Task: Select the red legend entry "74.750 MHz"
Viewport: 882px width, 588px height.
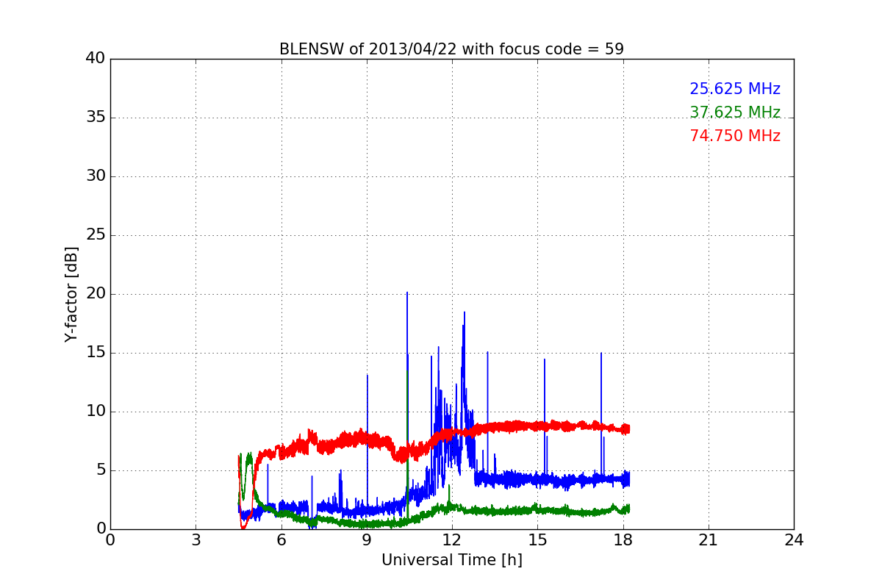Action: 735,136
